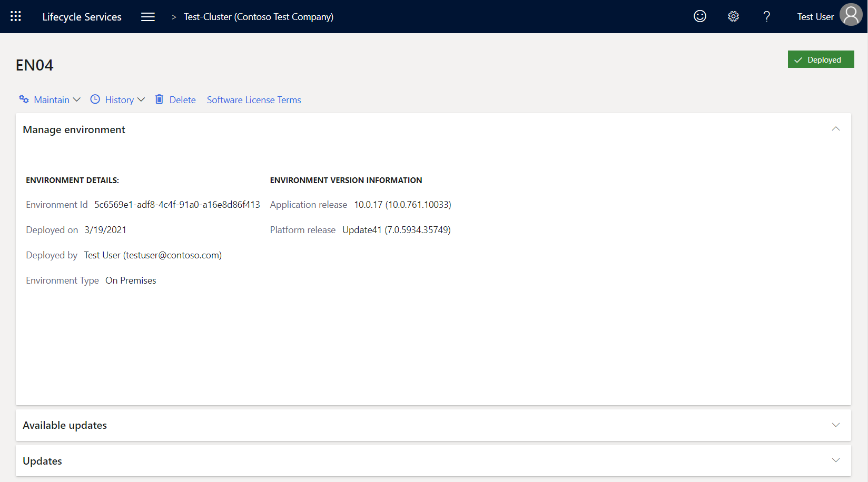The width and height of the screenshot is (868, 482).
Task: Expand the History dropdown chevron
Action: [x=141, y=99]
